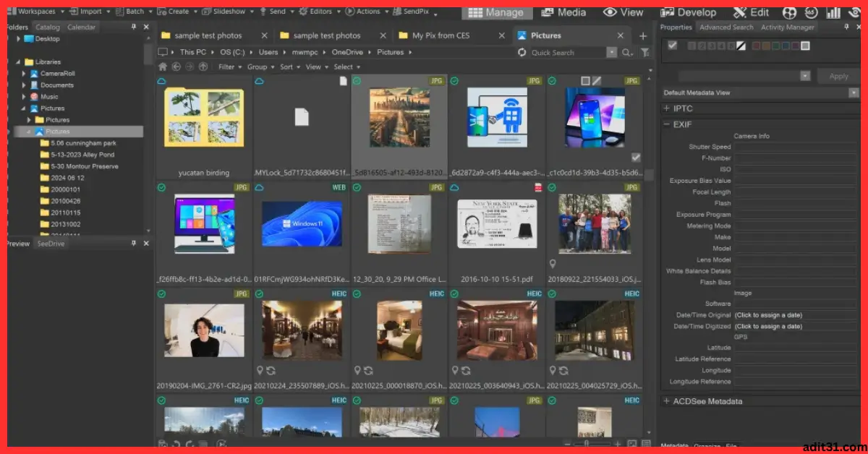Click sync status check on cityscape thumbnail

click(x=357, y=81)
